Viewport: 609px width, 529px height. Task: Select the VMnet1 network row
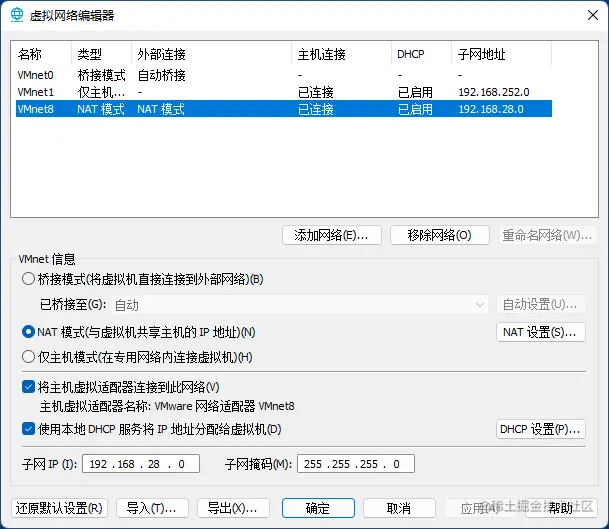pos(284,92)
